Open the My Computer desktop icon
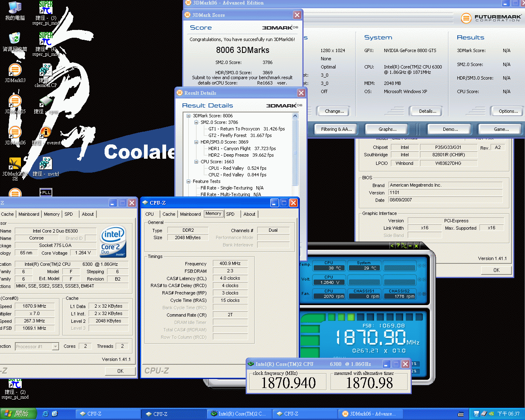Image resolution: width=525 pixels, height=420 pixels. (x=15, y=11)
